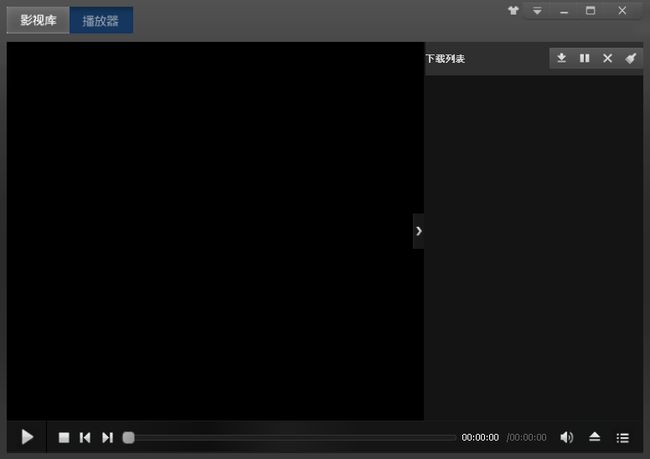Maximize the player window
This screenshot has width=650, height=459.
tap(591, 11)
